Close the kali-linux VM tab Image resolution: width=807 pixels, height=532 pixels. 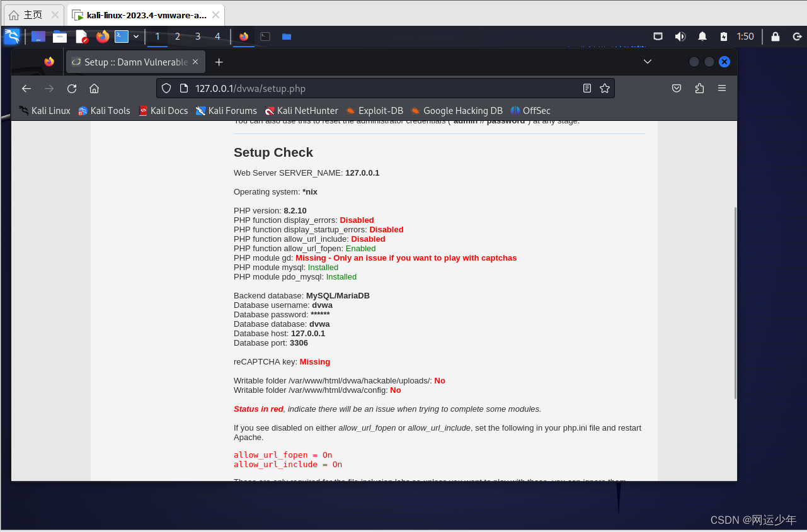tap(215, 15)
